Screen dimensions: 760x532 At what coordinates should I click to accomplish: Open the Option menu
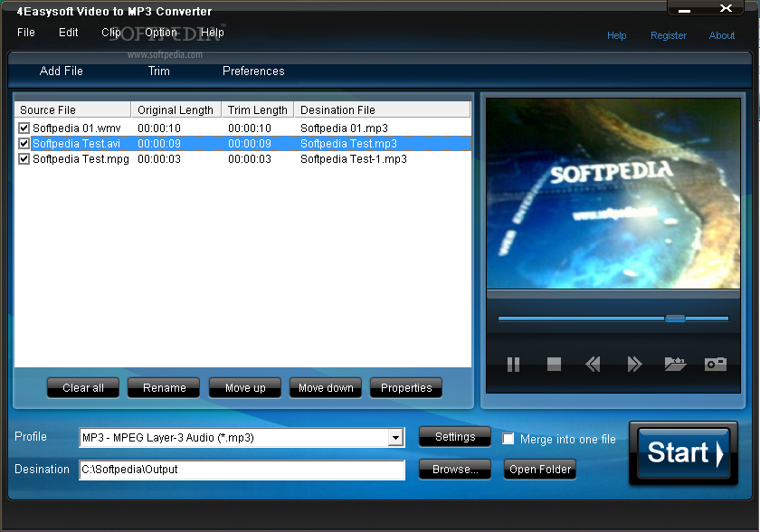coord(161,33)
